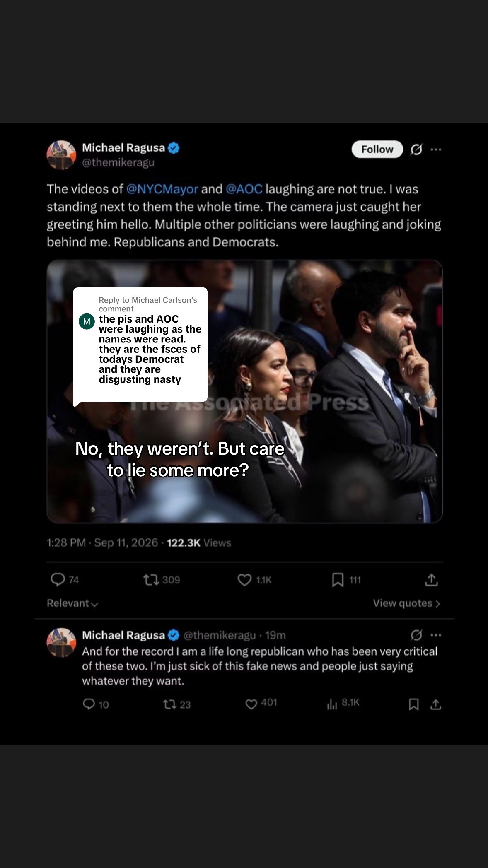Open three-dot menu on main post

[x=436, y=149]
